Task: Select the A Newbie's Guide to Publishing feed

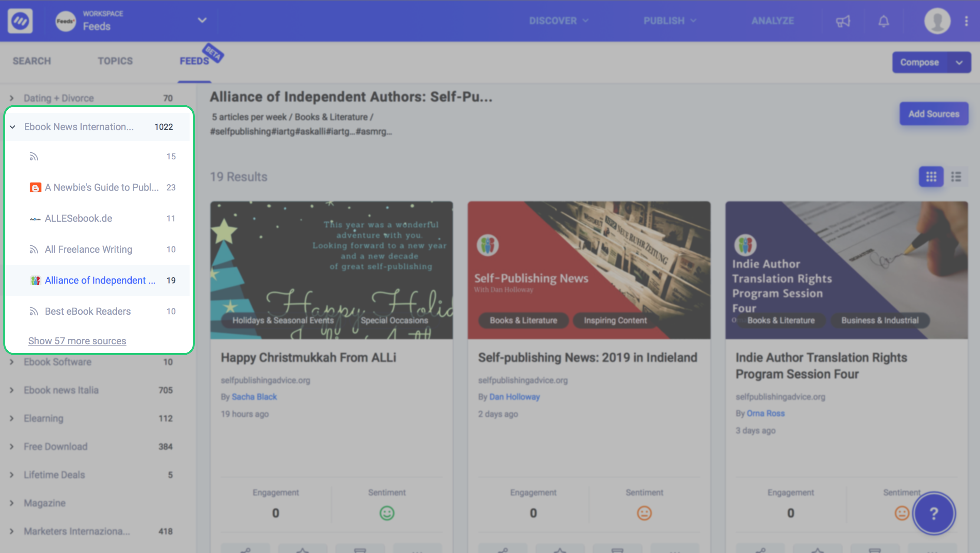Action: tap(98, 188)
